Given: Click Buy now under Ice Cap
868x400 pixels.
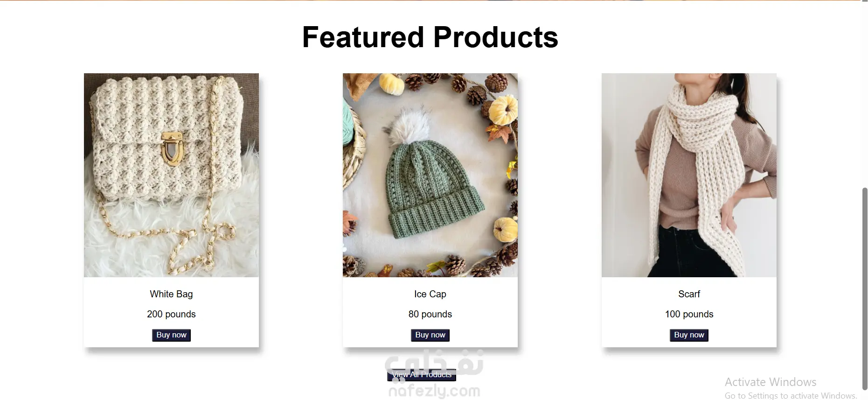Looking at the screenshot, I should click(x=430, y=335).
